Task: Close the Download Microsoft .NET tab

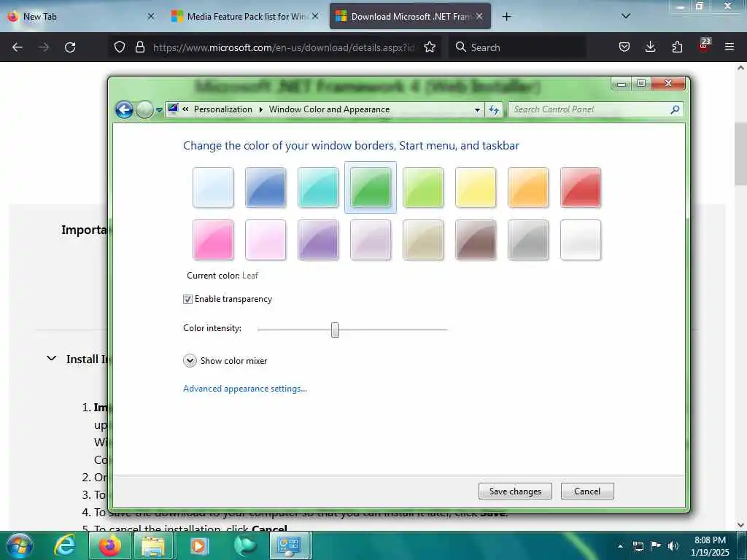Action: (479, 16)
